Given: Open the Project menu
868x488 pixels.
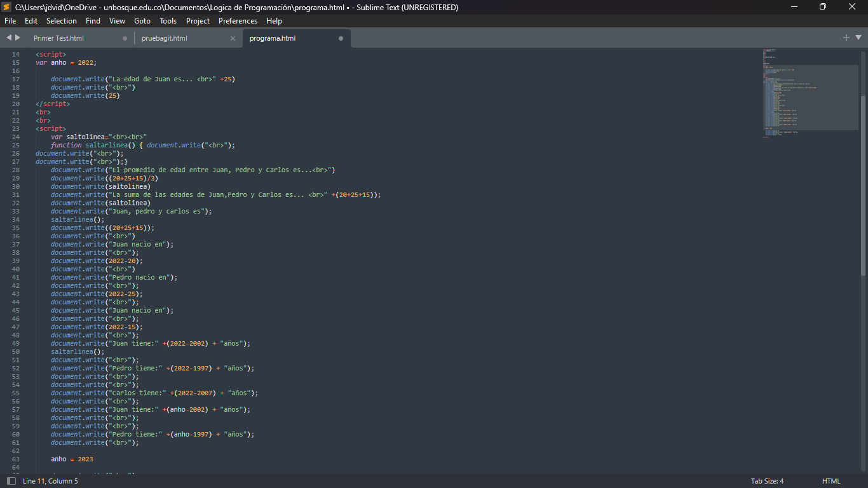Looking at the screenshot, I should tap(198, 21).
